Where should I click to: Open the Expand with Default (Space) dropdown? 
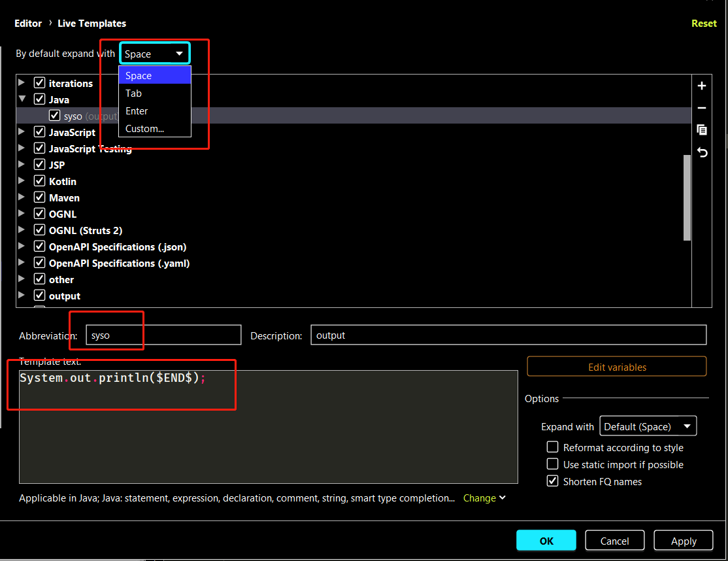tap(648, 426)
